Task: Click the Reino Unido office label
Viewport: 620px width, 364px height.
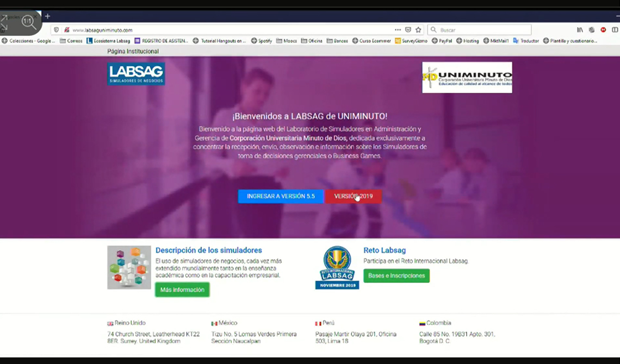Action: [127, 323]
